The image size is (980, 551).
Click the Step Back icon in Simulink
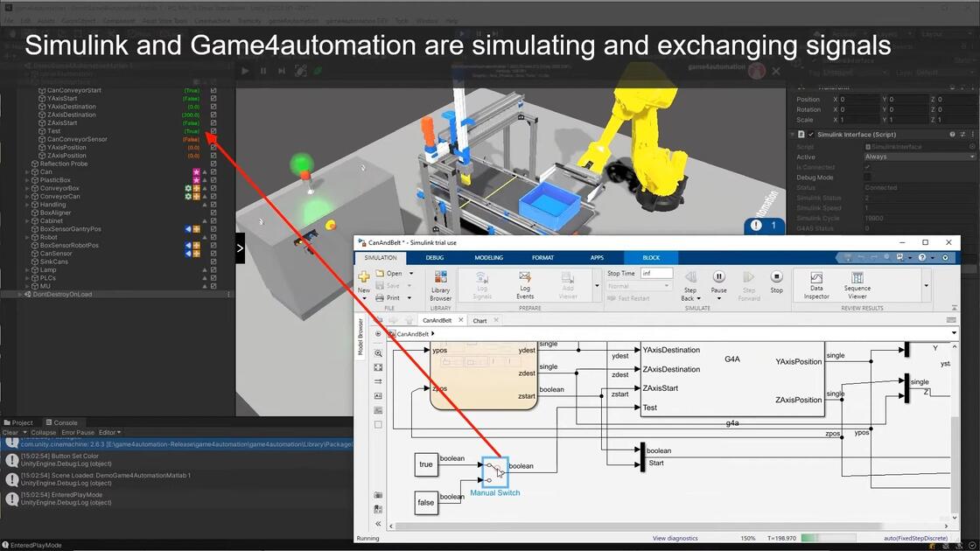690,276
